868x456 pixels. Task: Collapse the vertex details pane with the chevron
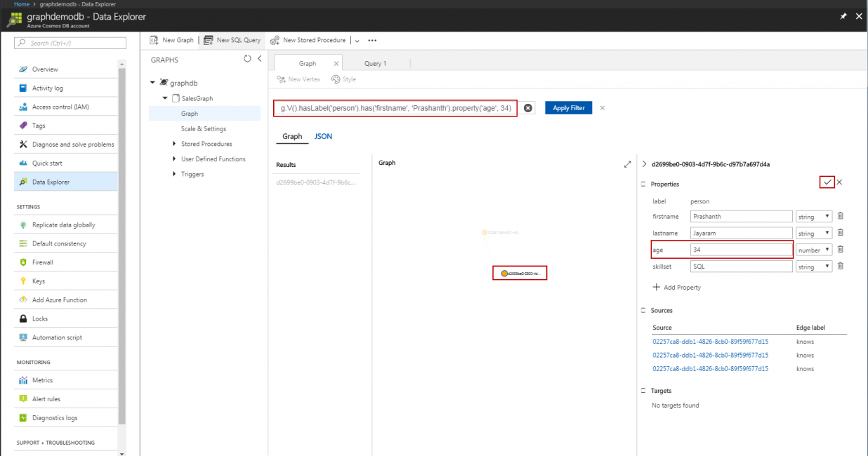[x=645, y=164]
